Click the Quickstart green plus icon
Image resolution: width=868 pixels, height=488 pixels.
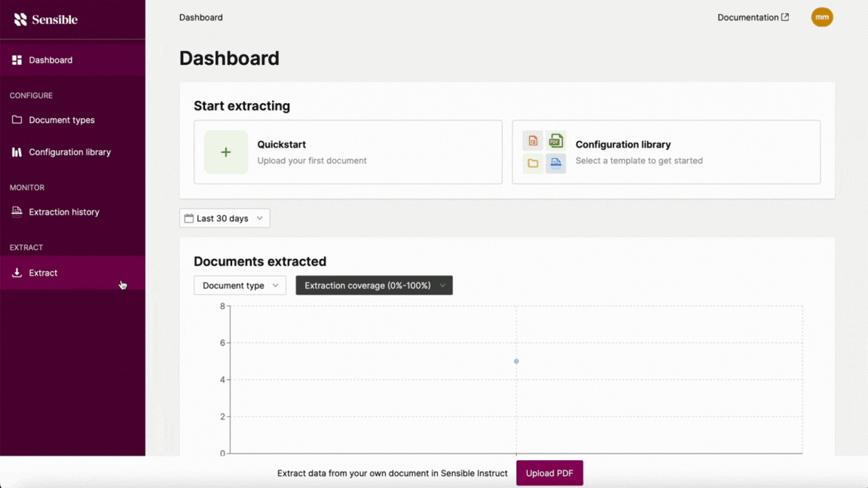(226, 152)
